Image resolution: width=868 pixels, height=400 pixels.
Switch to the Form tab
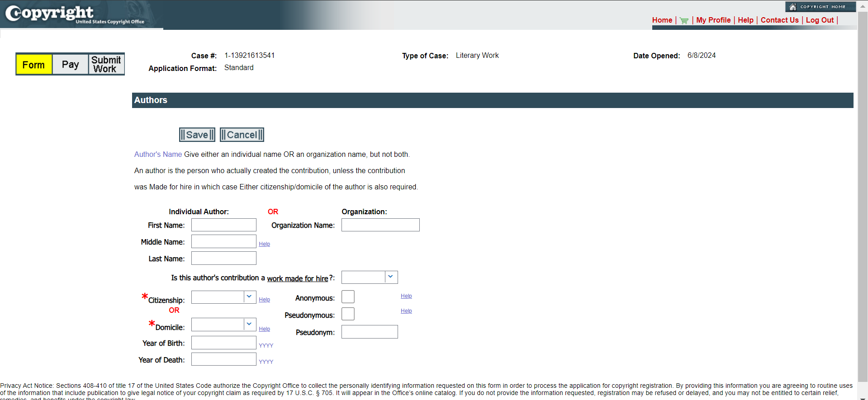34,65
